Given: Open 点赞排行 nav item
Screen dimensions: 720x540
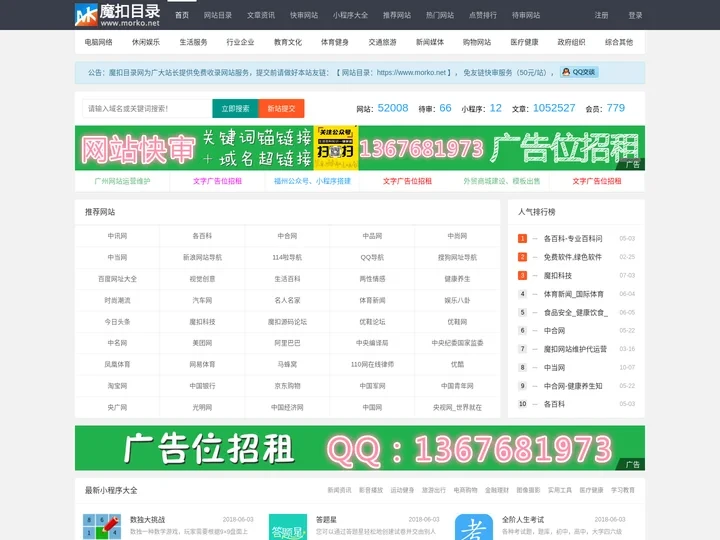Looking at the screenshot, I should [x=483, y=15].
